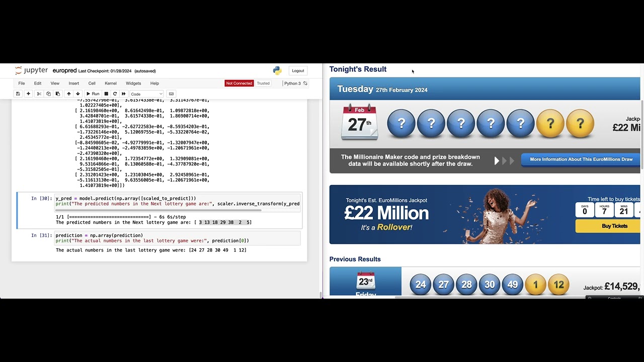
Task: Click Lucky Star ball number 12
Action: point(558,285)
